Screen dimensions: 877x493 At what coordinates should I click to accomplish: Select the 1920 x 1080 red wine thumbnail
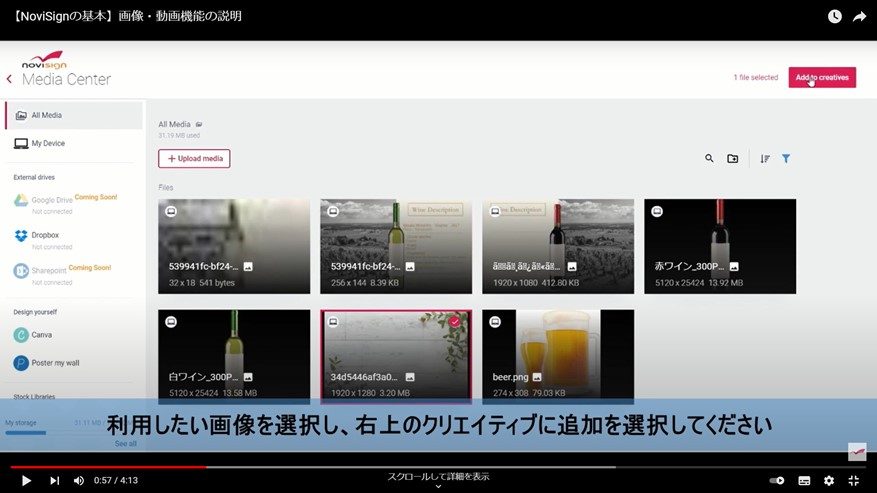click(558, 246)
